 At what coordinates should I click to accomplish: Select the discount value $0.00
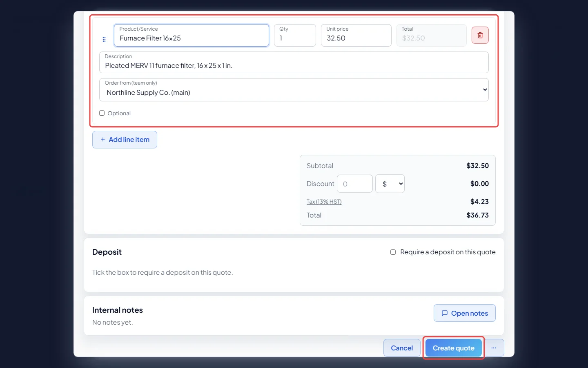coord(479,184)
